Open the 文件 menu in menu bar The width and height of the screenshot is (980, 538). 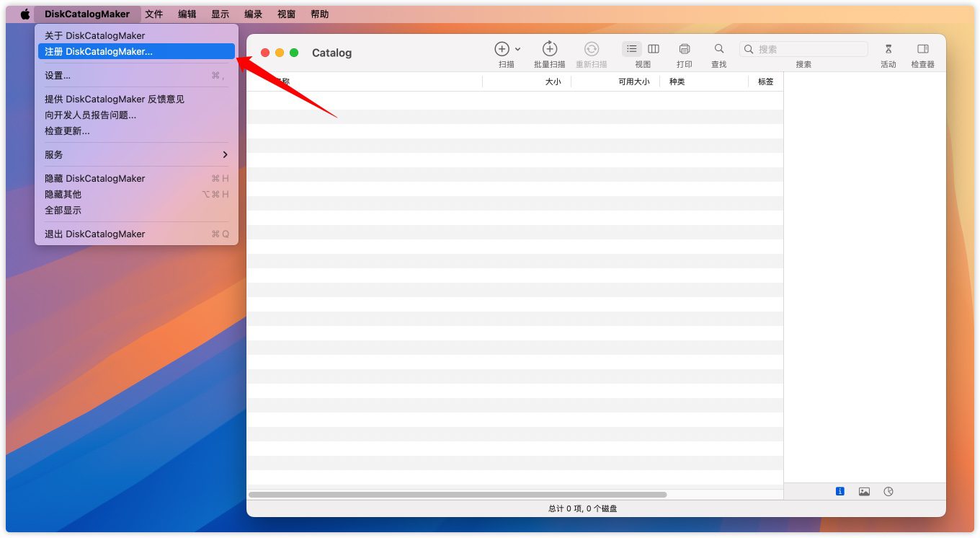153,14
